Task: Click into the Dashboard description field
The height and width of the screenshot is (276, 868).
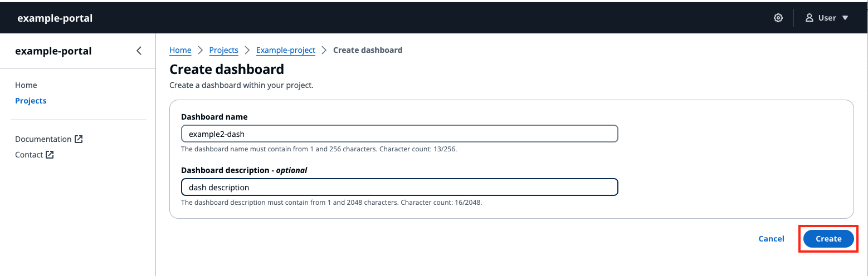Action: [399, 187]
